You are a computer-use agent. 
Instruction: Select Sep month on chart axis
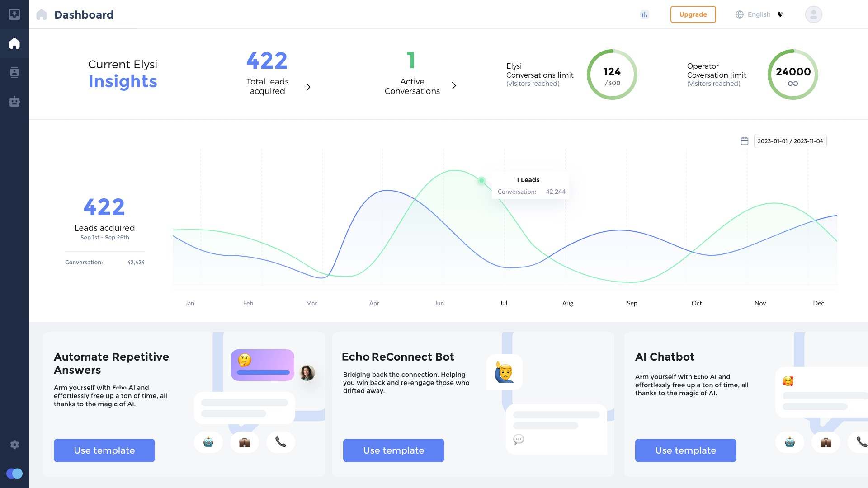[632, 303]
